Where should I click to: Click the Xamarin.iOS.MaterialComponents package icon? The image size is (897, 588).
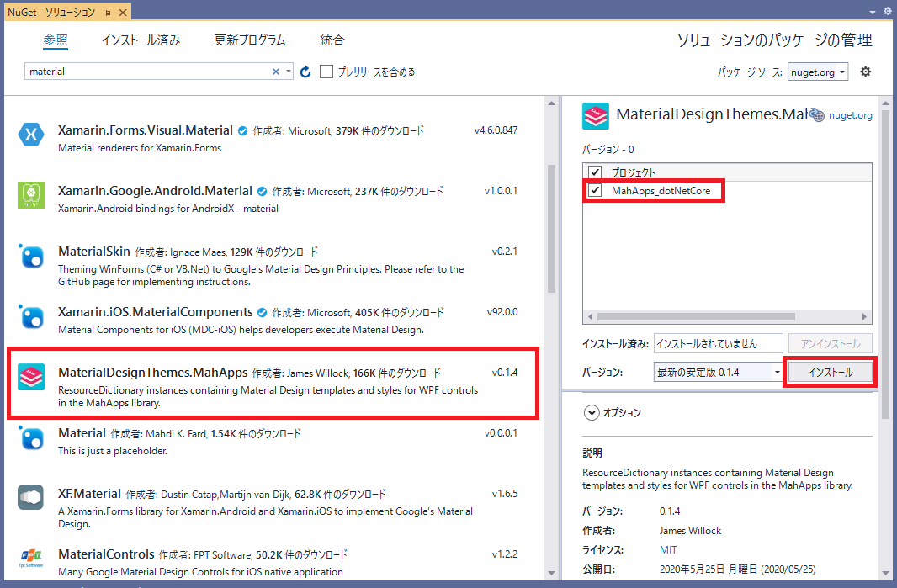pos(31,317)
